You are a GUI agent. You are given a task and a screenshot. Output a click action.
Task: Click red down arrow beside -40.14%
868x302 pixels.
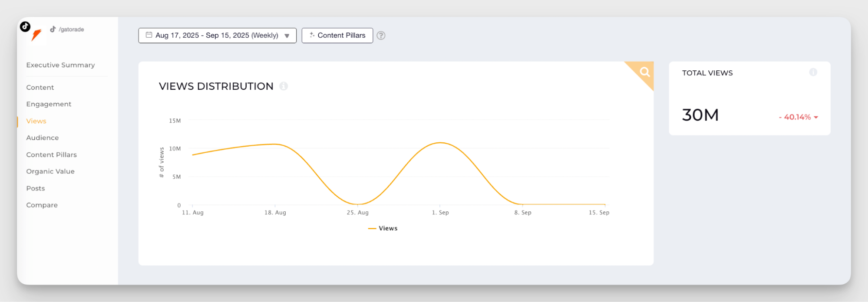point(816,117)
